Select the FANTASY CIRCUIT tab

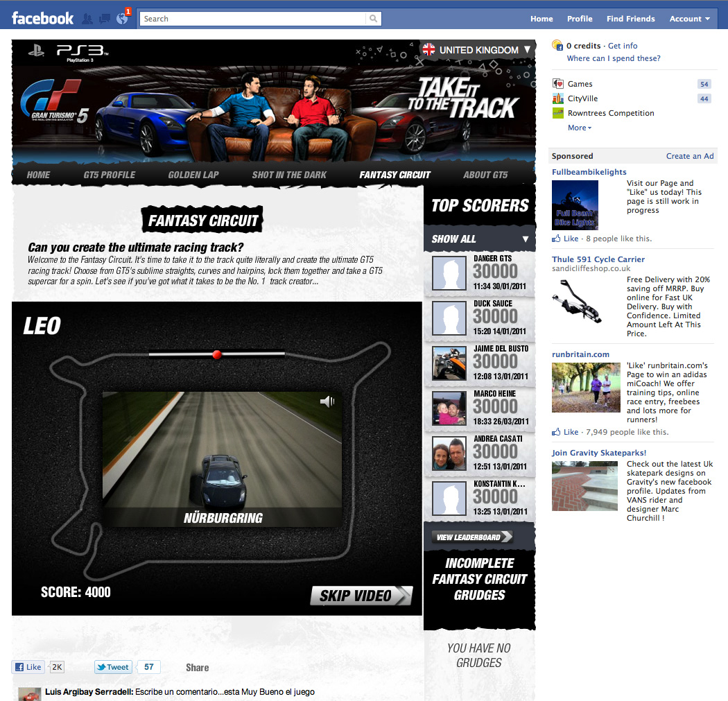pyautogui.click(x=395, y=175)
